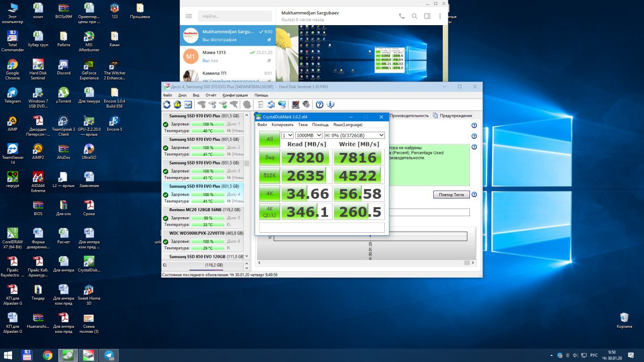The image size is (644, 362).
Task: Switch to Предупреждения tab
Action: (x=453, y=116)
